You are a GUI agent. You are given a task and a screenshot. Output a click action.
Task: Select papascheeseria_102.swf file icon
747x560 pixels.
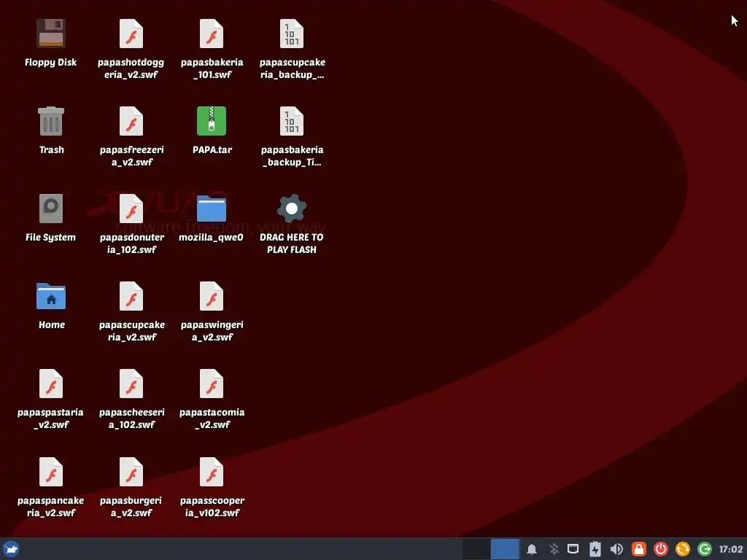coord(131,384)
